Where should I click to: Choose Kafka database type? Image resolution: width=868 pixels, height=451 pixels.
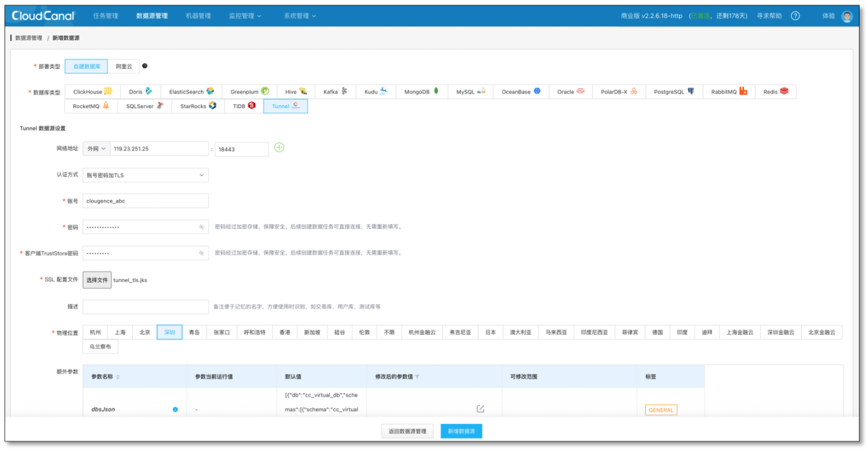[x=335, y=91]
